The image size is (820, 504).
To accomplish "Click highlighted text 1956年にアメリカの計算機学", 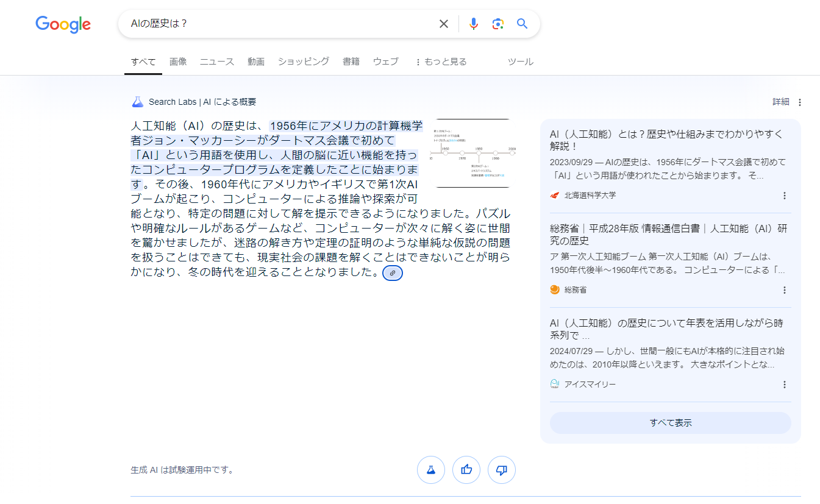I will pos(346,126).
